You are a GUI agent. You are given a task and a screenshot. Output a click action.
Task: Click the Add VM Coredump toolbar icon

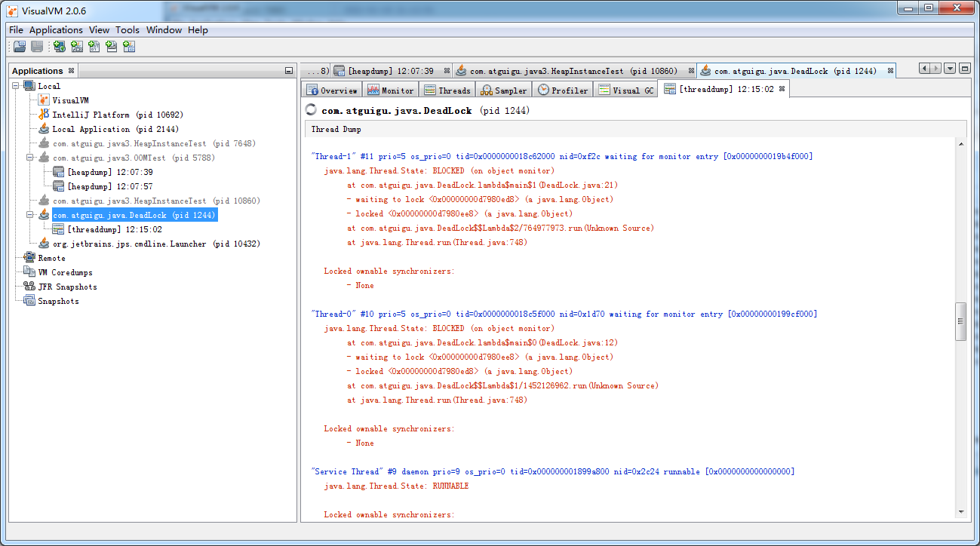(94, 47)
